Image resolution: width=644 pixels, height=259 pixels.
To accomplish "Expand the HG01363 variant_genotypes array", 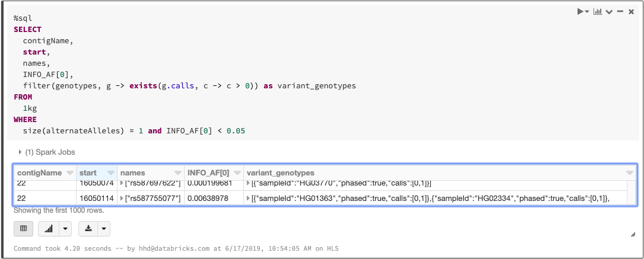I will click(249, 198).
